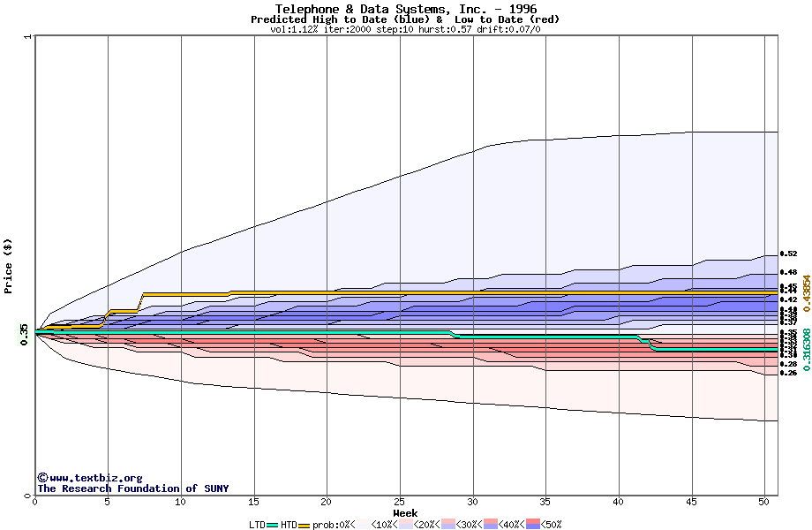Click the orange vertical value "0.43854"
Viewport: 812px width, 530px height.
tap(807, 293)
